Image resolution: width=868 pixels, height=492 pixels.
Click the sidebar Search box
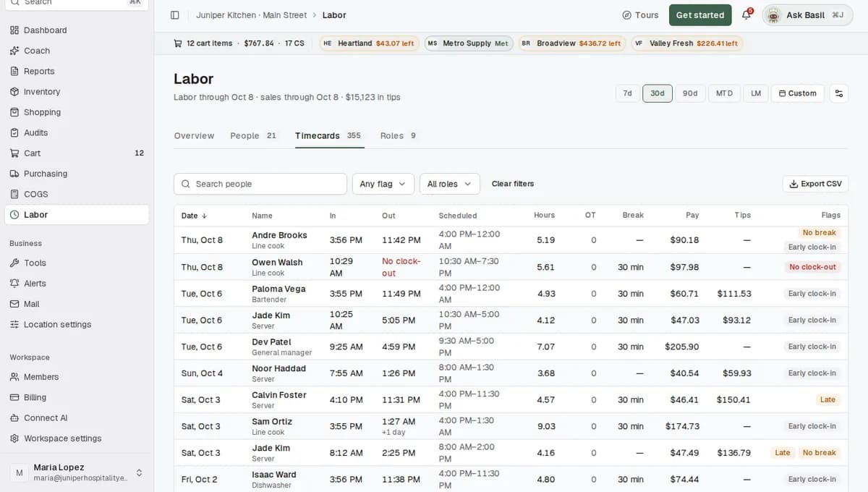pyautogui.click(x=77, y=3)
